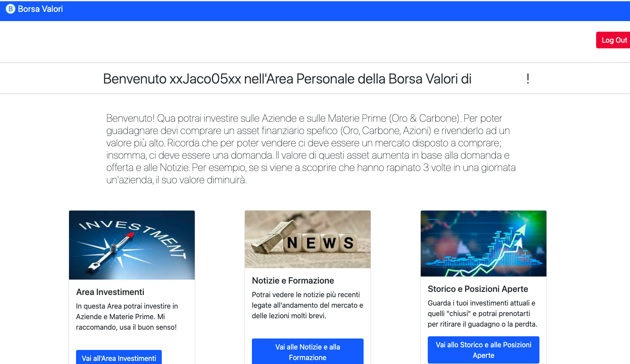
Task: Open Vai allo Storico e alle Posizioni Aperte
Action: pos(484,350)
